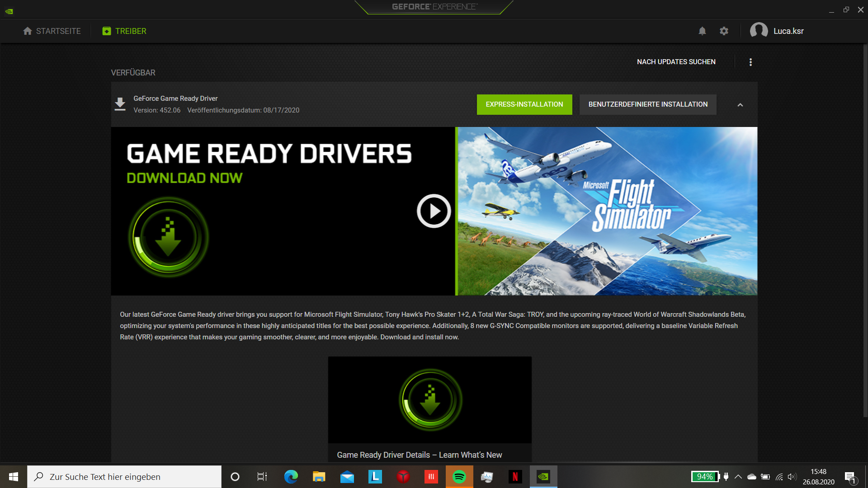Image resolution: width=868 pixels, height=488 pixels.
Task: Open the red circular Y-logo taskbar app
Action: pyautogui.click(x=403, y=477)
